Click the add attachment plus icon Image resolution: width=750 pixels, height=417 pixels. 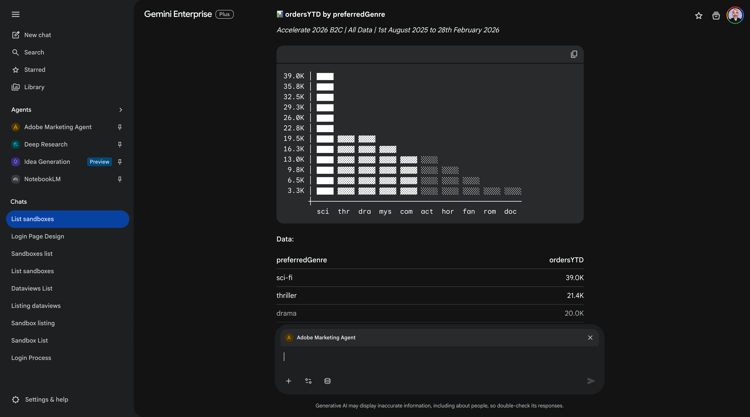289,381
